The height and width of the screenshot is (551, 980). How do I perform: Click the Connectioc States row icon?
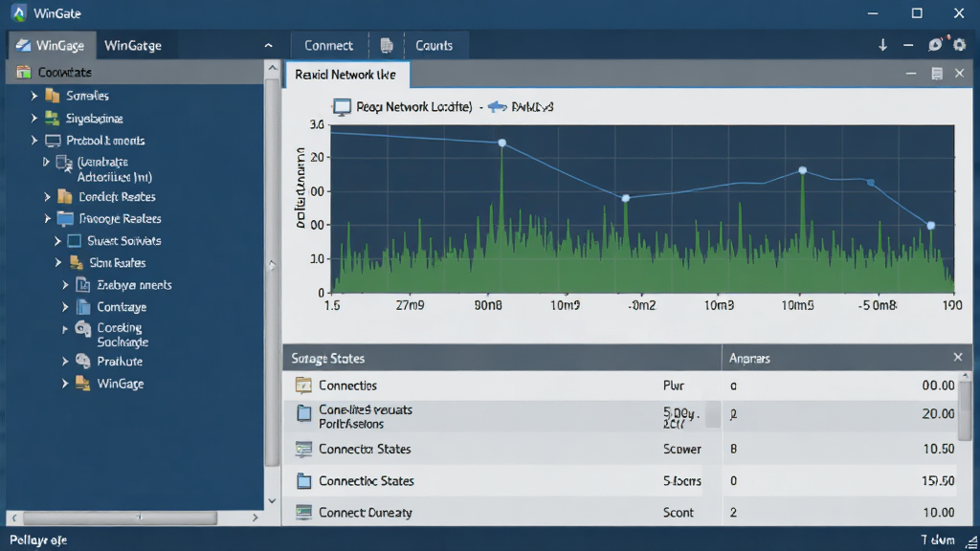point(303,480)
